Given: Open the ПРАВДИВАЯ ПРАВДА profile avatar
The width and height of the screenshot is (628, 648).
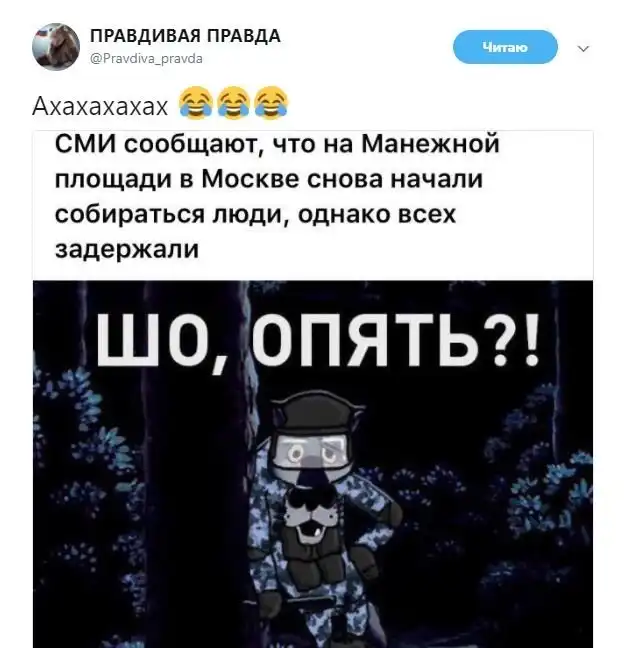Looking at the screenshot, I should [56, 47].
